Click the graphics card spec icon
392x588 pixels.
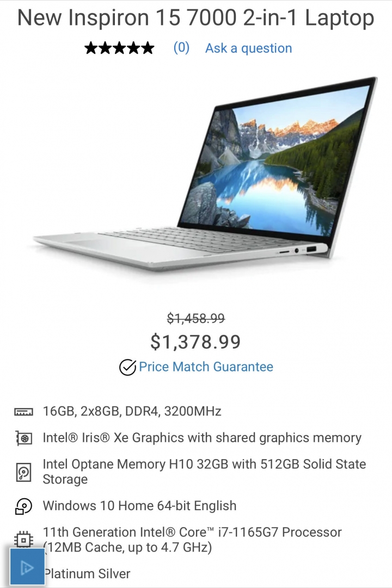point(23,438)
